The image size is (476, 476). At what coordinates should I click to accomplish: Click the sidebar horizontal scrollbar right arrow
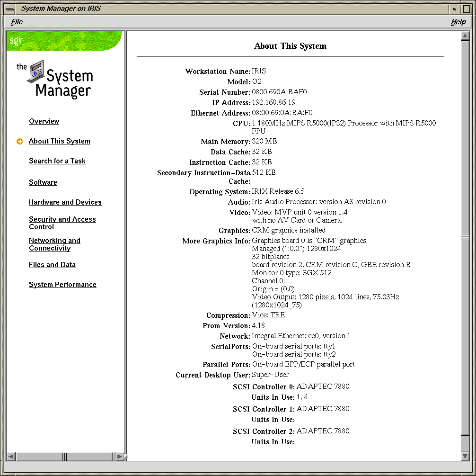tap(119, 456)
